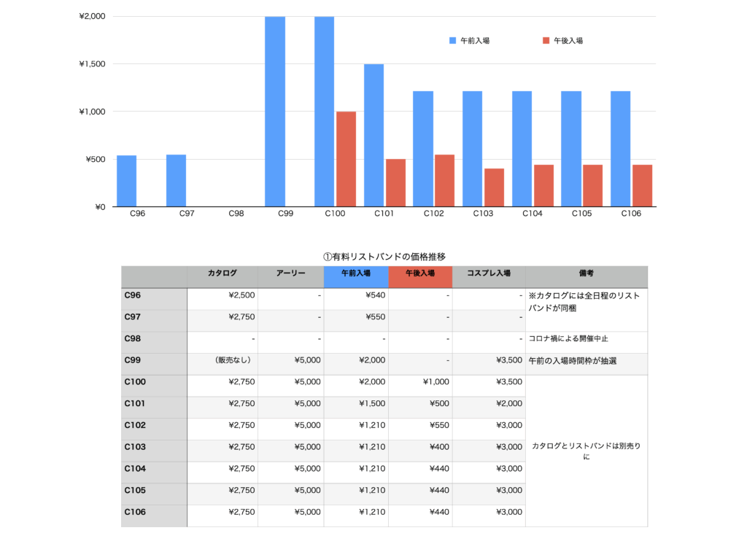This screenshot has height=560, width=747.
Task: Select the blue C101 bar in chart
Action: (373, 135)
